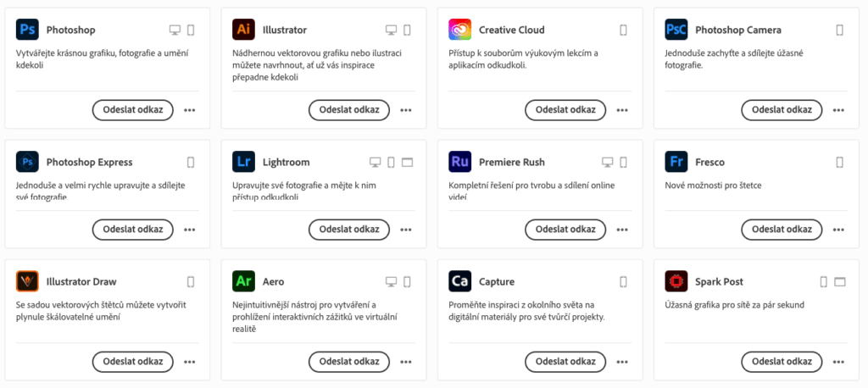Open more options for Creative Cloud
The width and height of the screenshot is (868, 388).
[622, 110]
